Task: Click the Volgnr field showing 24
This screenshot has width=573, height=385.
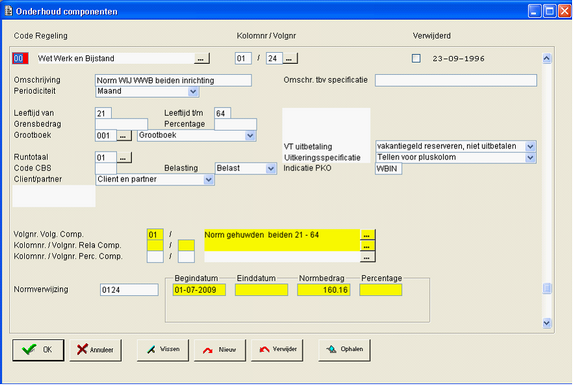Action: pos(274,58)
